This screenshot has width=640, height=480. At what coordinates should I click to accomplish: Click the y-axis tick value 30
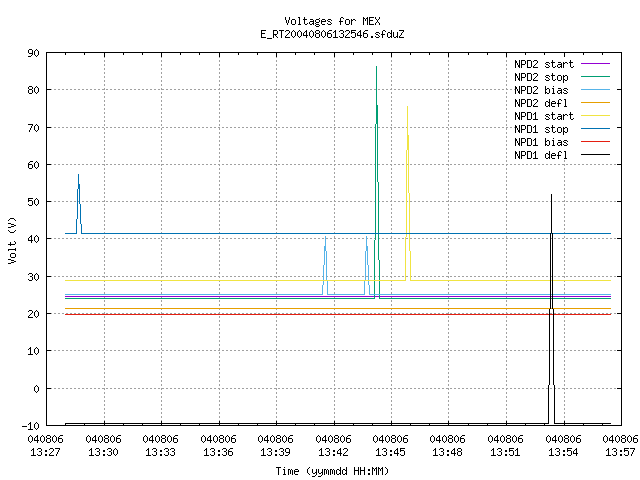point(34,277)
